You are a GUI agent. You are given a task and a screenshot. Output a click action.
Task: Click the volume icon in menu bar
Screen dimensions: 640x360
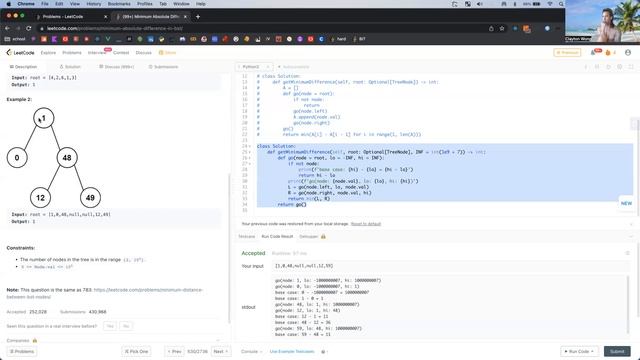pyautogui.click(x=480, y=4)
